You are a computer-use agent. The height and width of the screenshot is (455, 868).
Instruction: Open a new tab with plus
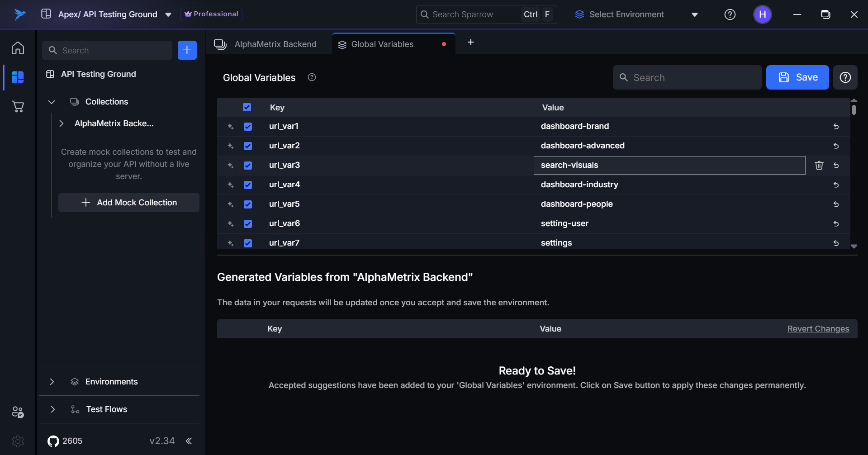pos(470,42)
